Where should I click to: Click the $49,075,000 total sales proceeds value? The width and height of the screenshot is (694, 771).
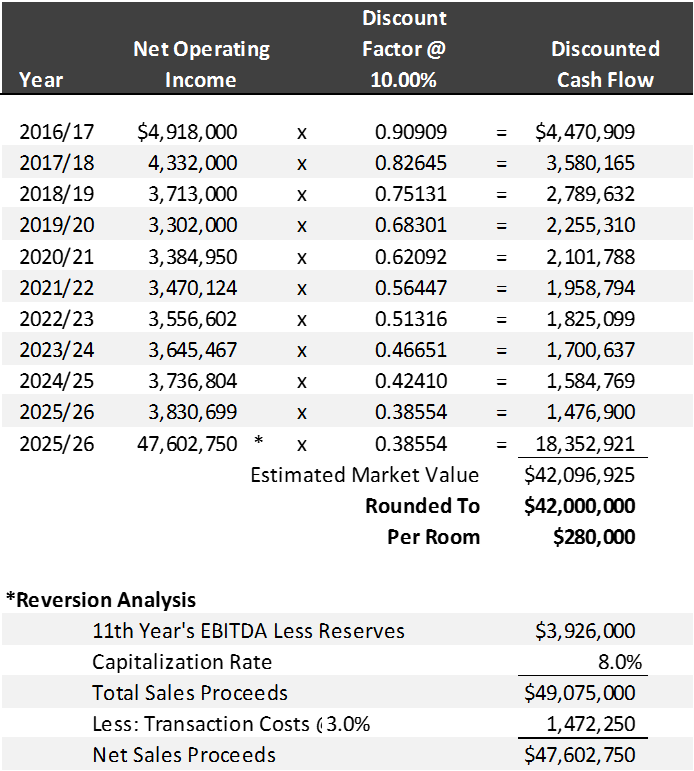(x=578, y=692)
